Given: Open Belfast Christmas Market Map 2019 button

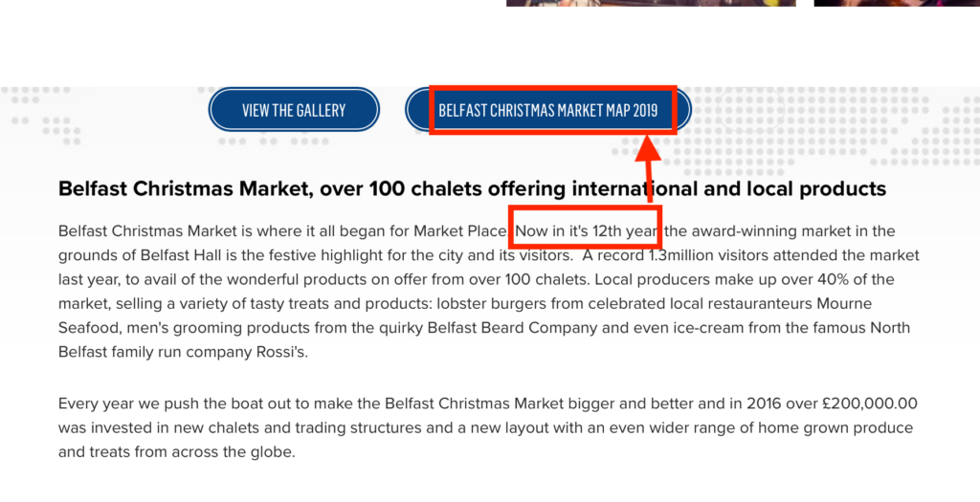Looking at the screenshot, I should pos(548,110).
